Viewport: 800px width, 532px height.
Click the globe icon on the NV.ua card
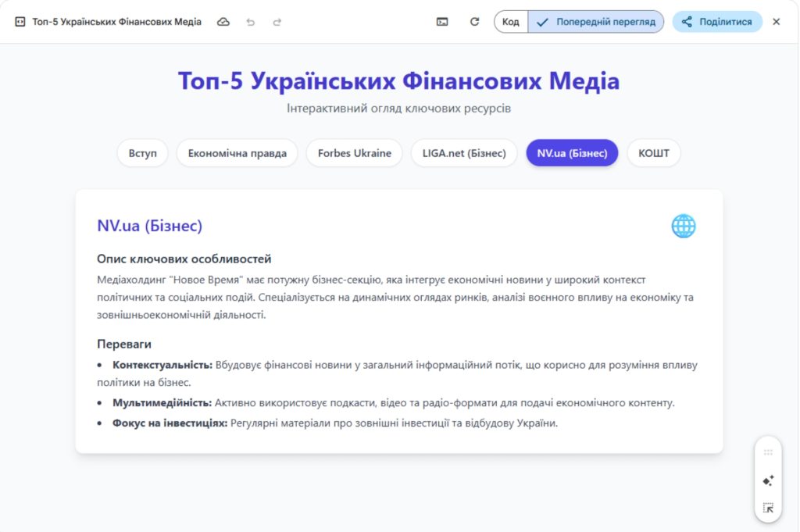tap(684, 225)
